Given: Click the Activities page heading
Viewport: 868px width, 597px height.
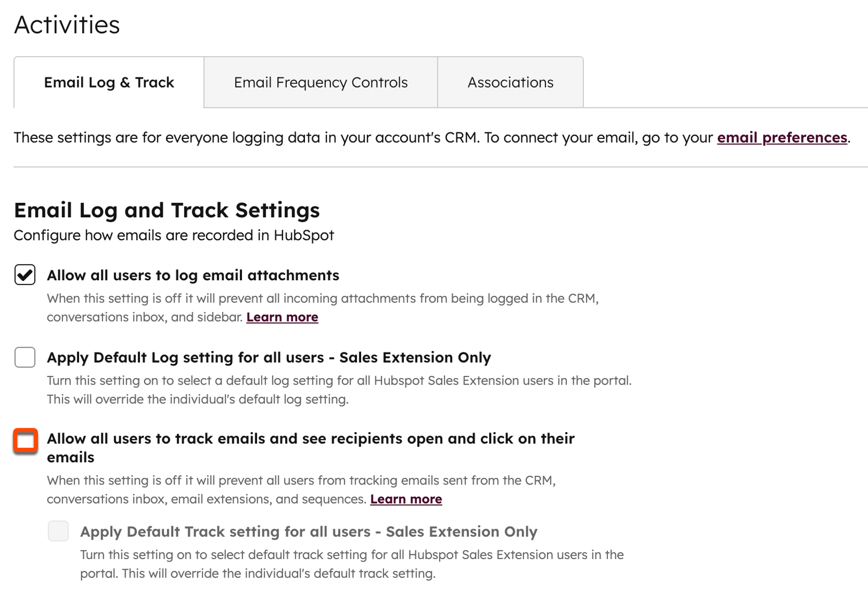Looking at the screenshot, I should [x=66, y=24].
